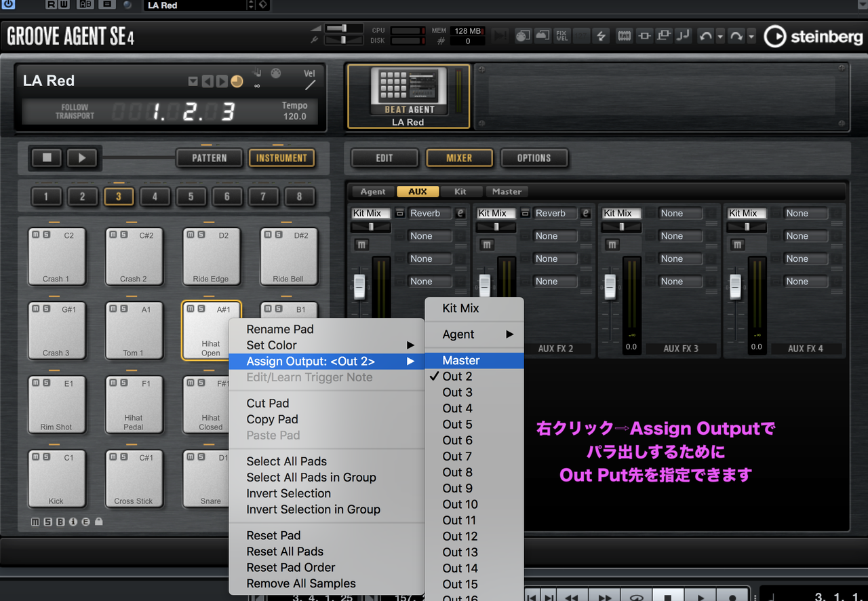Click the joined notes icon beside undo

(x=683, y=36)
